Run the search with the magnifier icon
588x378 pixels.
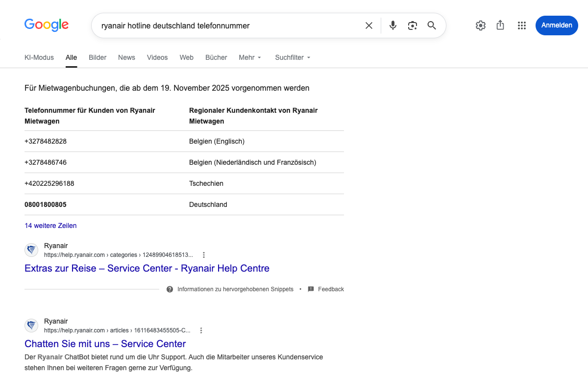(432, 25)
